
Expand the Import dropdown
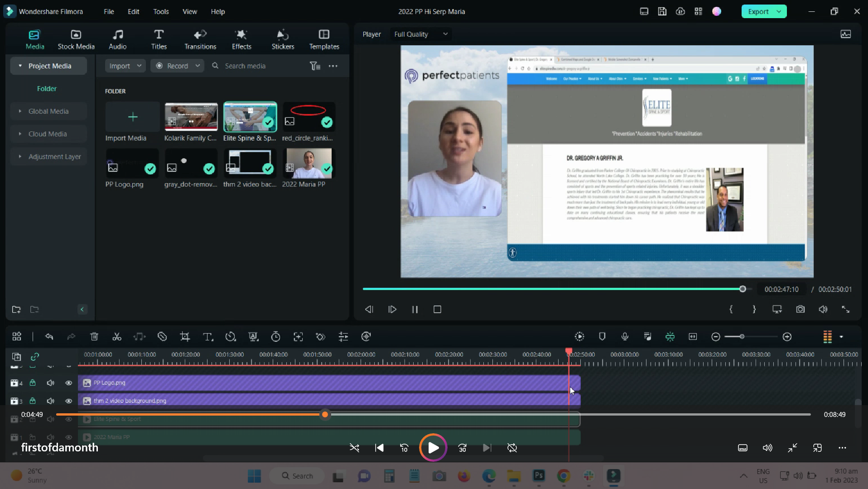point(139,66)
